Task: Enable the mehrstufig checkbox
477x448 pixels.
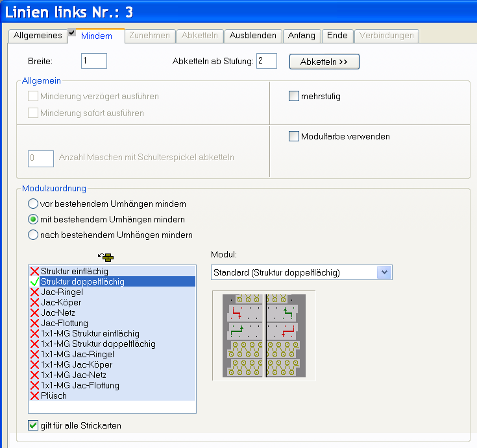Action: click(x=293, y=97)
